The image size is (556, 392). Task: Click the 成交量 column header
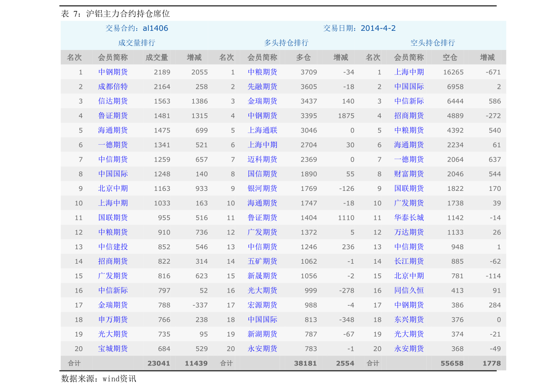[x=157, y=57]
